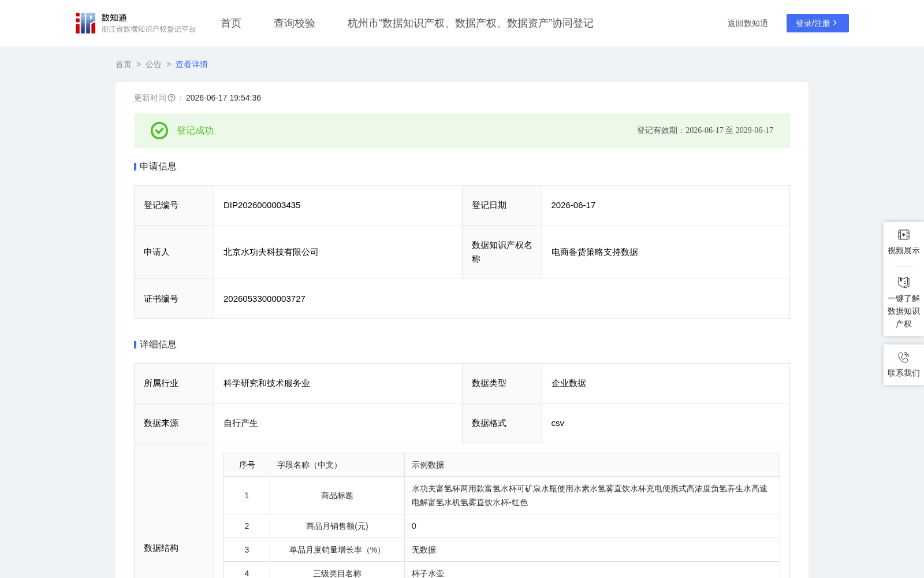Click the 无数据 sample data cell
Image resolution: width=924 pixels, height=578 pixels.
point(592,550)
